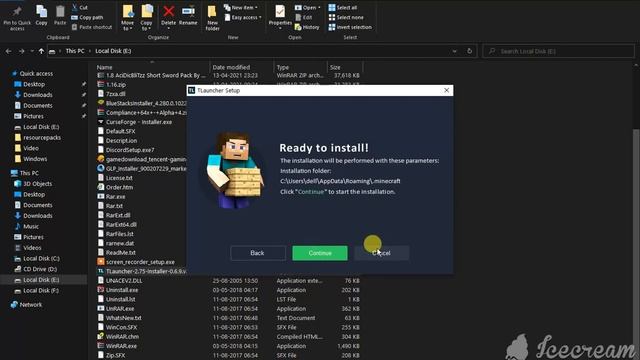Image resolution: width=640 pixels, height=360 pixels.
Task: Click Cut in the Clipboard group
Action: (x=80, y=7)
